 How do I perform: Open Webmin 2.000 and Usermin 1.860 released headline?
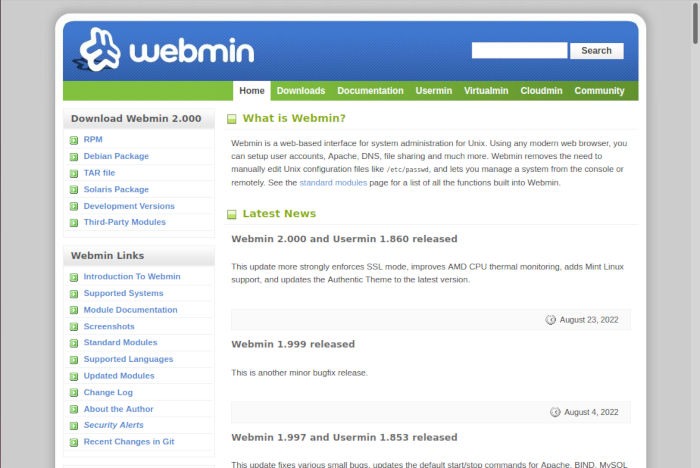point(344,239)
